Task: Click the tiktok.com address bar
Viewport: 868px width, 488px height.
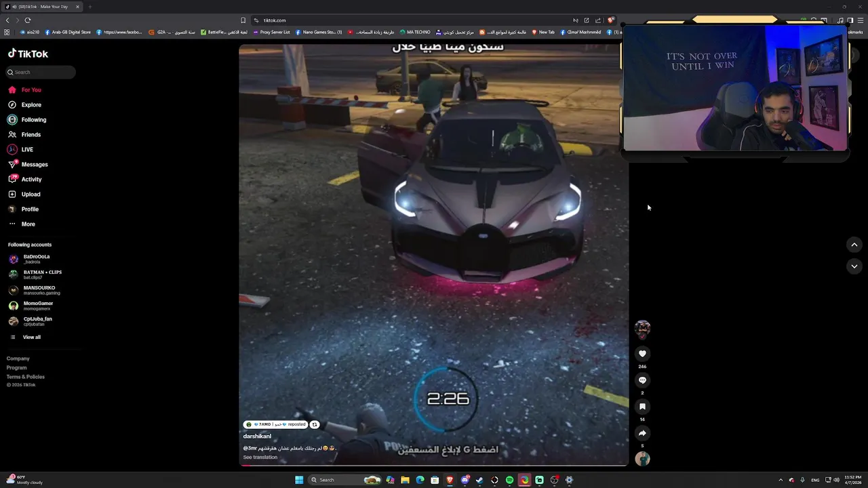Action: [414, 20]
